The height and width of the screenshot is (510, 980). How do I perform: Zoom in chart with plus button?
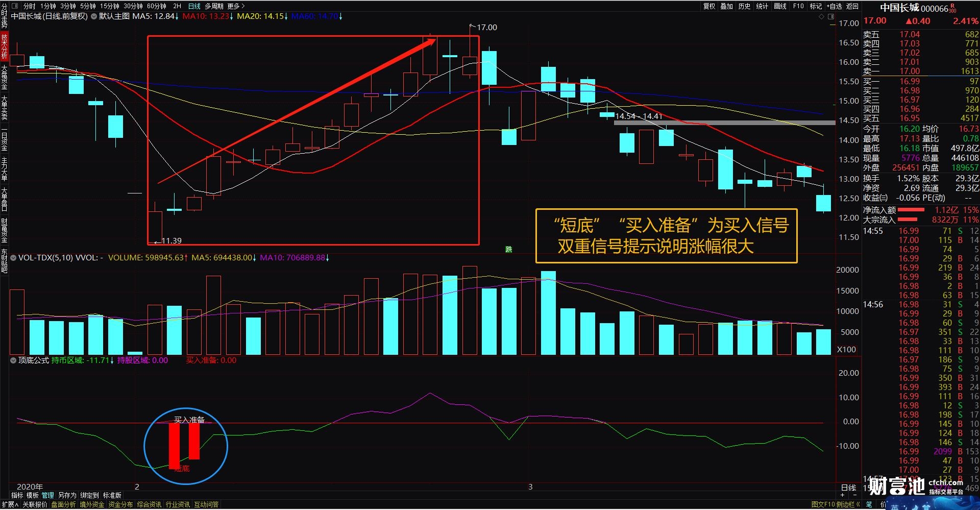click(843, 495)
